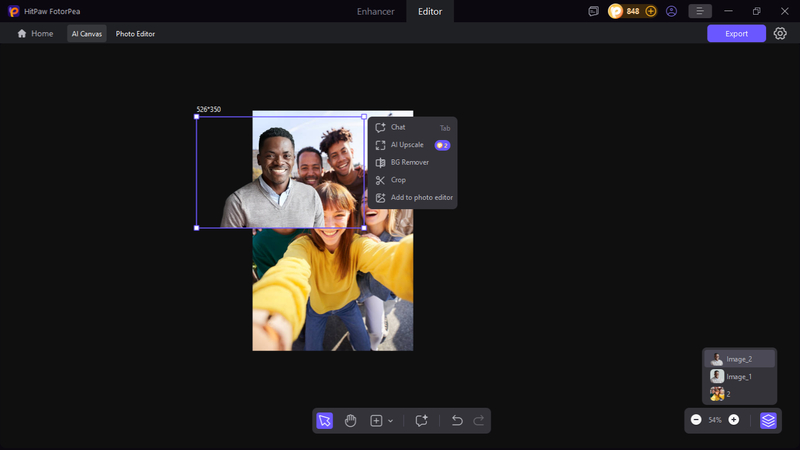Click the Image_2 layer thumbnail
Image resolution: width=800 pixels, height=450 pixels.
click(x=717, y=359)
